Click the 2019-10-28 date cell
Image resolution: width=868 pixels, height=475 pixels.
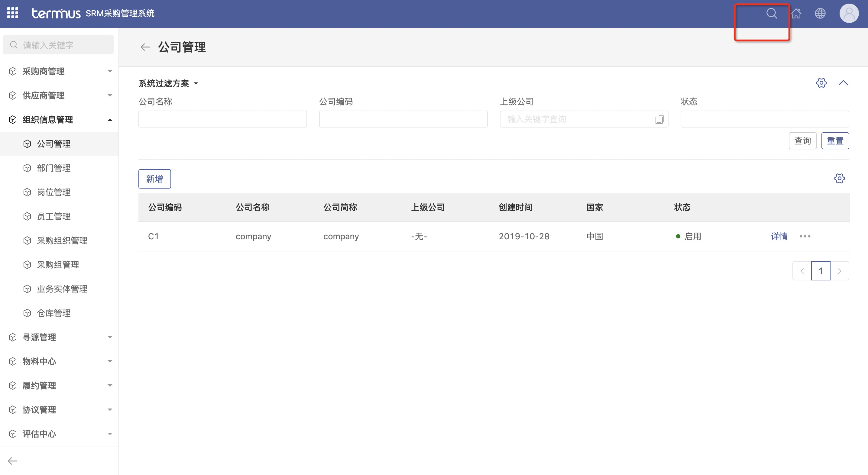(x=524, y=237)
